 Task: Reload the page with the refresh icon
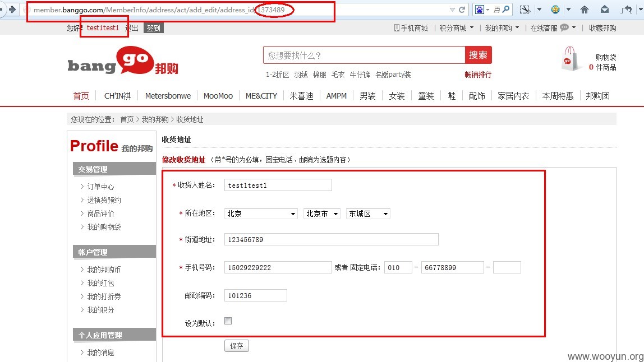pos(462,10)
